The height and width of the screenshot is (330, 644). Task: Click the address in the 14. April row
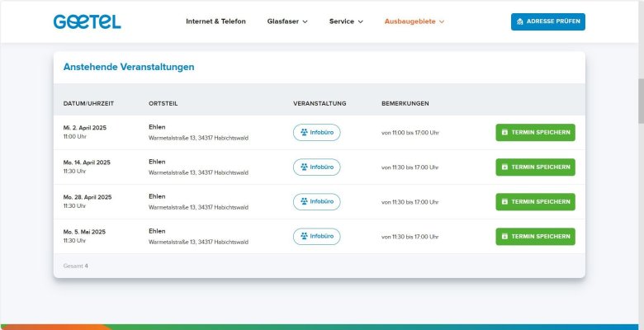(x=198, y=172)
